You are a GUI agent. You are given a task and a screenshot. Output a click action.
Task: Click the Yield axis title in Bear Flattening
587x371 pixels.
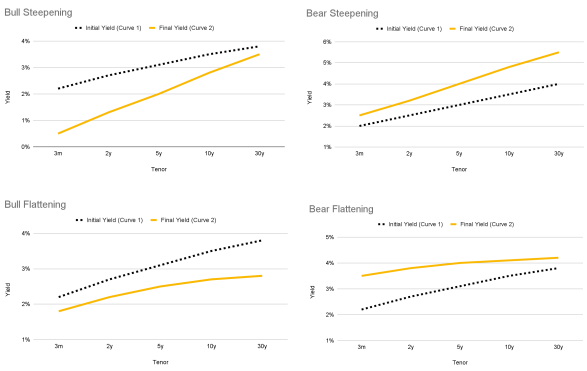tap(312, 292)
